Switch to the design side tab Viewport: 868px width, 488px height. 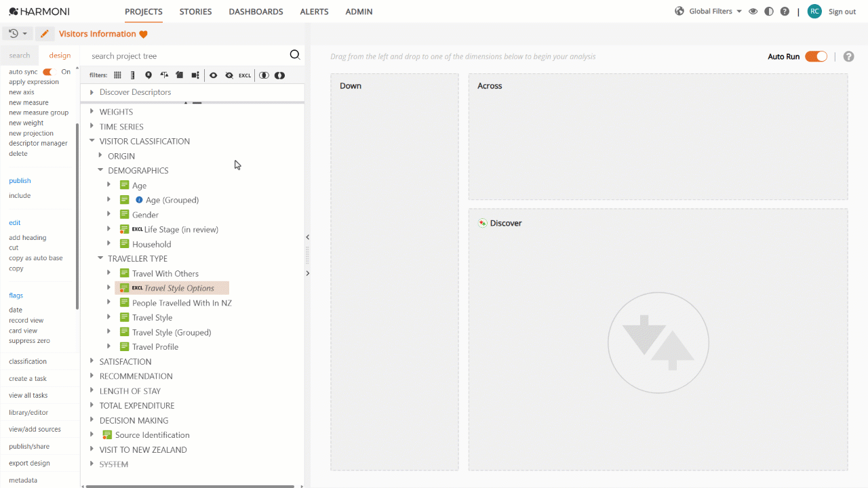(x=60, y=56)
